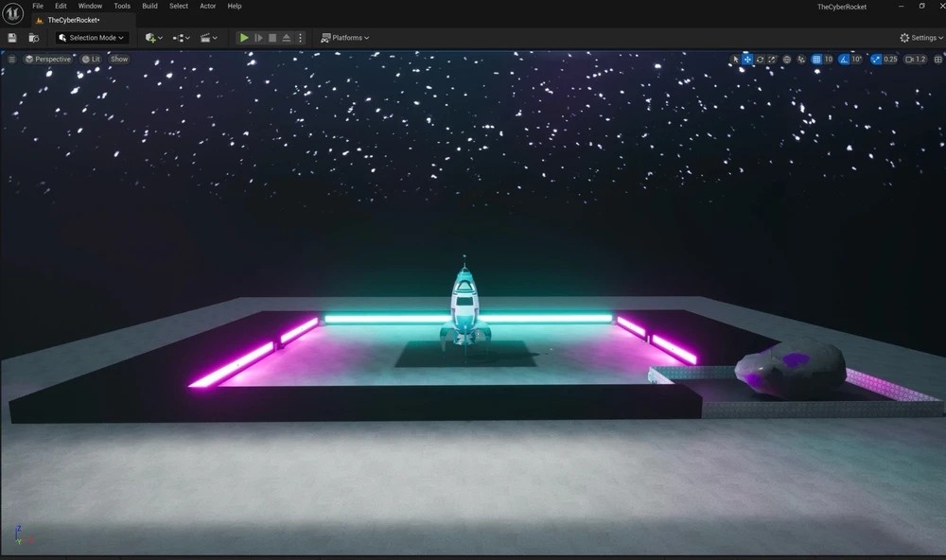Click the Save current level icon

pyautogui.click(x=12, y=38)
